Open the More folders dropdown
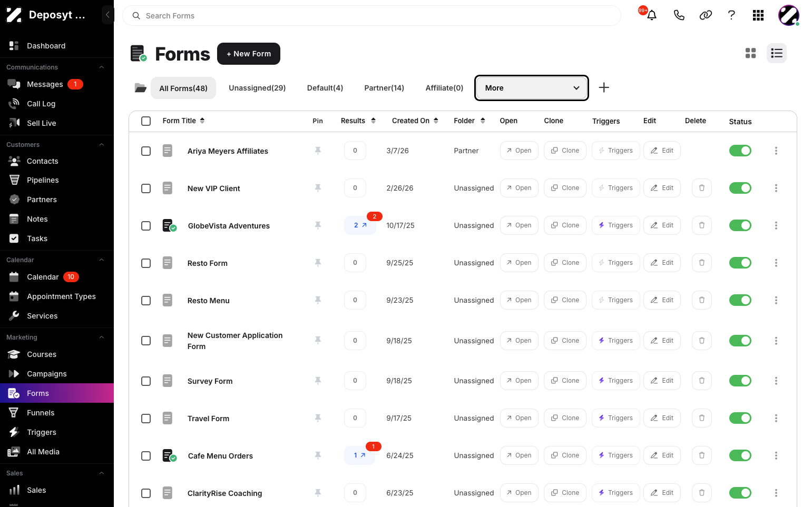The width and height of the screenshot is (812, 507). [x=532, y=88]
